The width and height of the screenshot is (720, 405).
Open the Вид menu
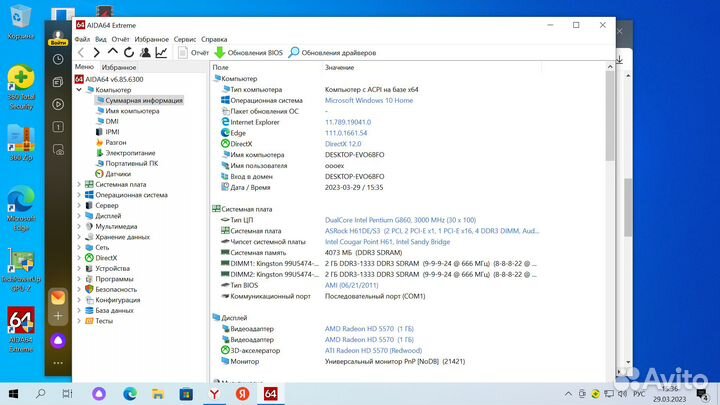pyautogui.click(x=101, y=39)
